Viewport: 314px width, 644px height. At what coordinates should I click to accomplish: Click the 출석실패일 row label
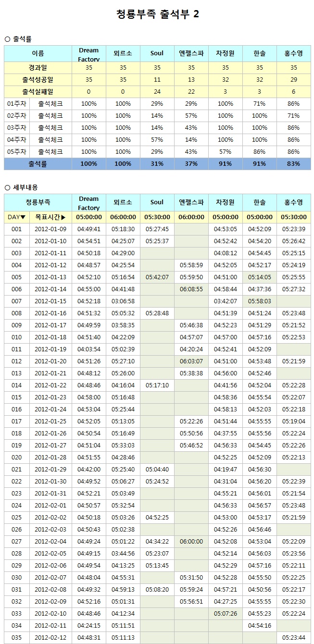pos(38,91)
